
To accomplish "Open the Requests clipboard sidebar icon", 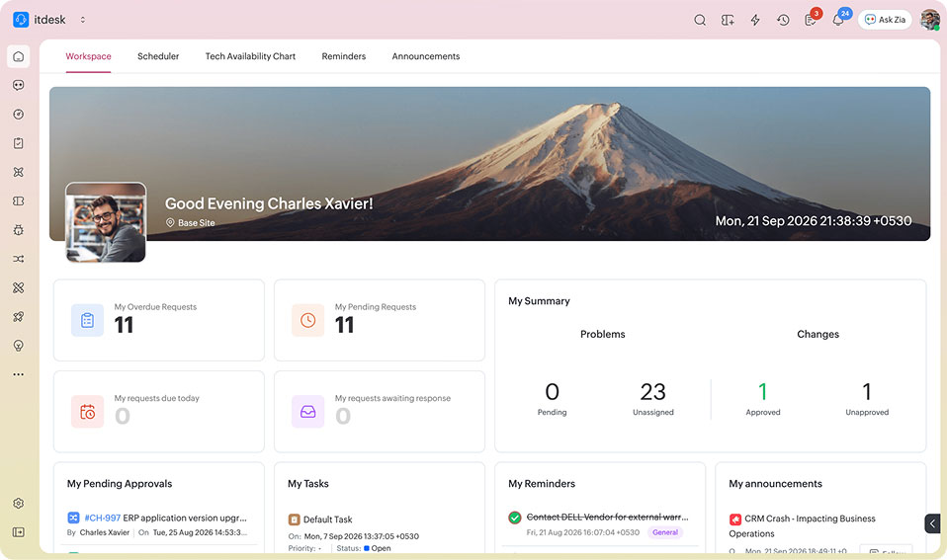I will [x=19, y=143].
